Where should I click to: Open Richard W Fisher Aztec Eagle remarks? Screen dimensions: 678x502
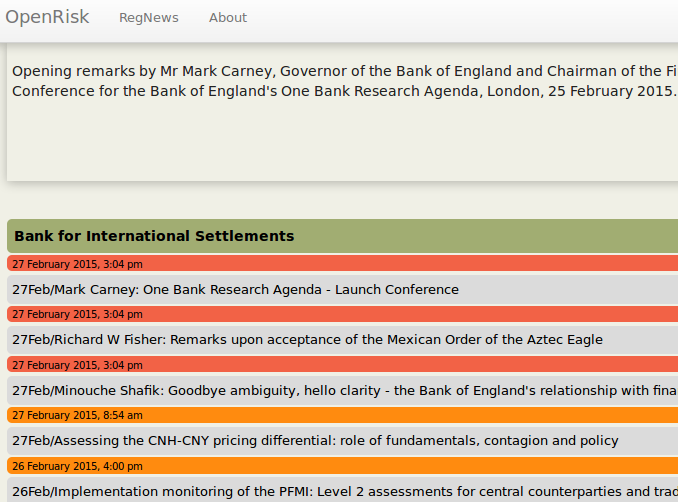pyautogui.click(x=307, y=339)
